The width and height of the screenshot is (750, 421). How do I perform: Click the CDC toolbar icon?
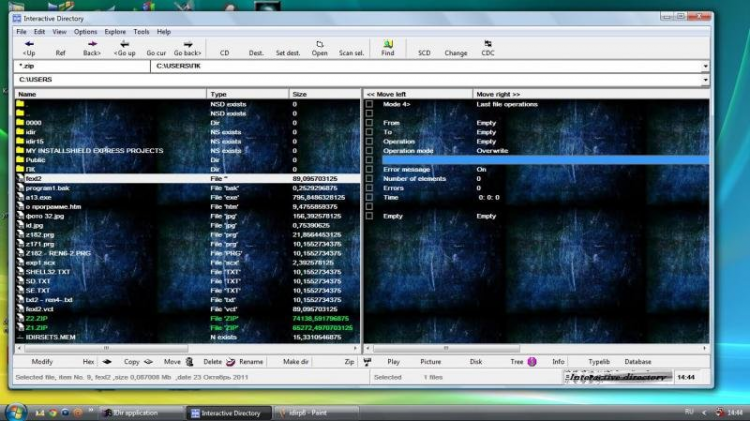(x=487, y=44)
